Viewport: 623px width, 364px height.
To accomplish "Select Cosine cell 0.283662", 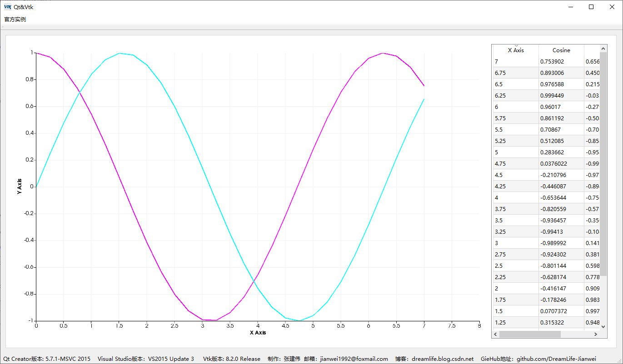I will (x=561, y=152).
